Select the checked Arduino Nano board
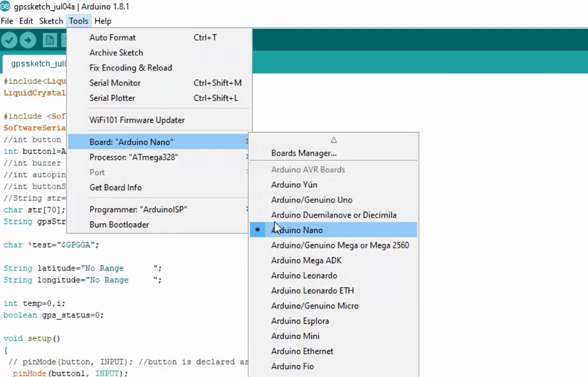This screenshot has height=377, width=588. pyautogui.click(x=333, y=230)
